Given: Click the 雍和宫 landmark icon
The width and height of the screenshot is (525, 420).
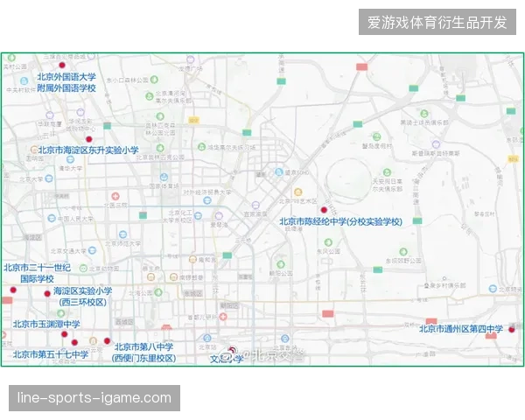Looking at the screenshot, I should (192, 259).
